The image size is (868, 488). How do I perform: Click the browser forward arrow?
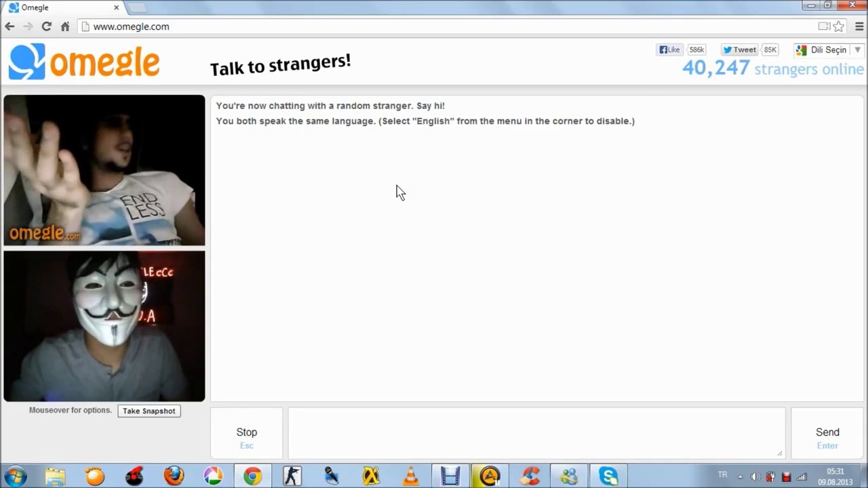(x=28, y=26)
